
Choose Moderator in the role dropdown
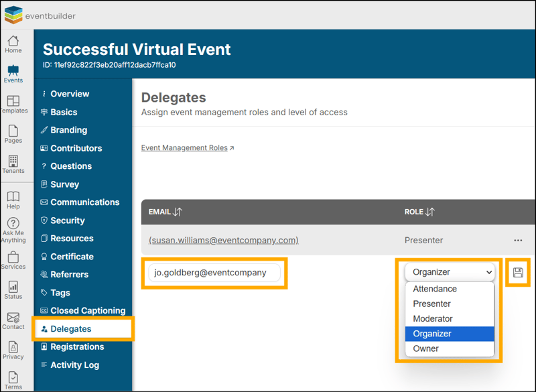click(x=433, y=319)
